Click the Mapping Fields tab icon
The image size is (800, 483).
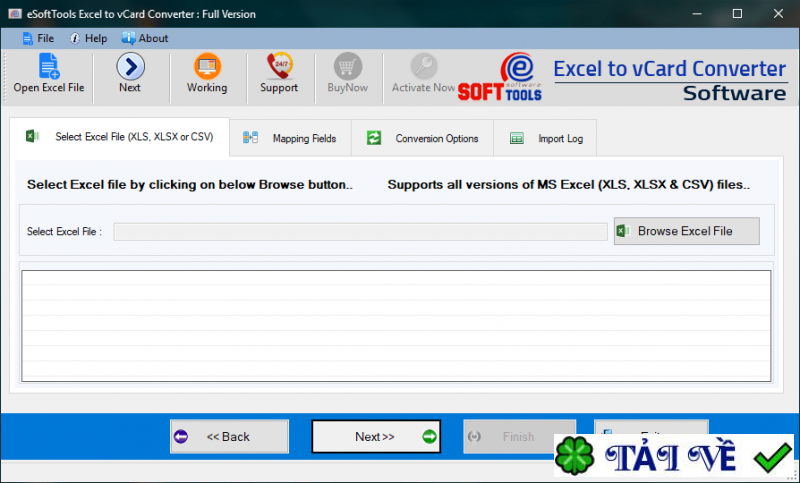(250, 138)
